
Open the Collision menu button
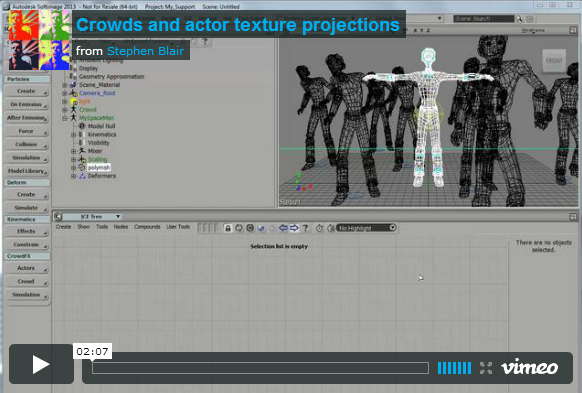(27, 144)
